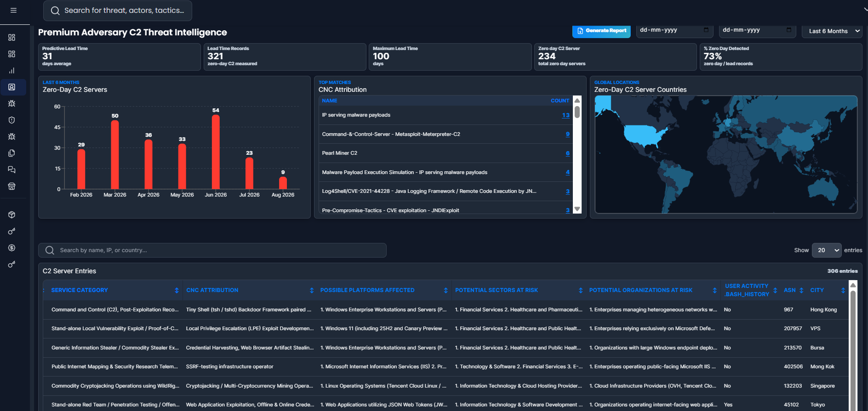Screen dimensions: 868x411
Task: Sort by Potential Organizations At Risk arrows
Action: 714,290
